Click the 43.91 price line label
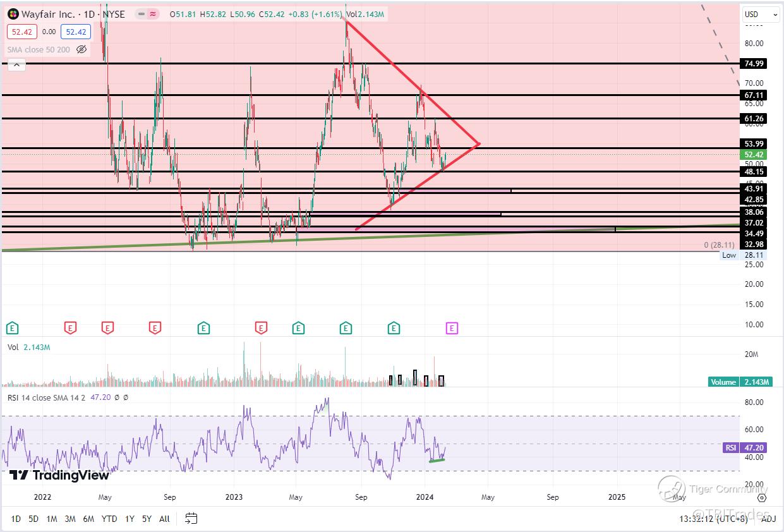The width and height of the screenshot is (784, 532). [754, 189]
